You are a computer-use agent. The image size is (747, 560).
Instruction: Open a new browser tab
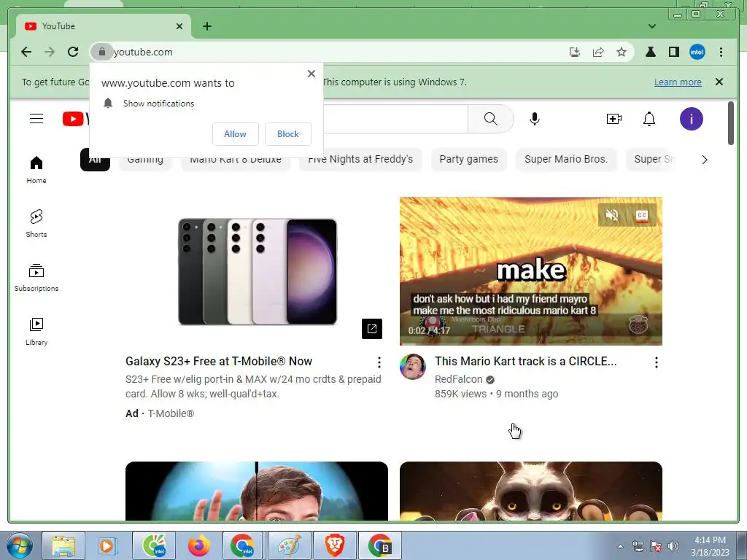(207, 26)
